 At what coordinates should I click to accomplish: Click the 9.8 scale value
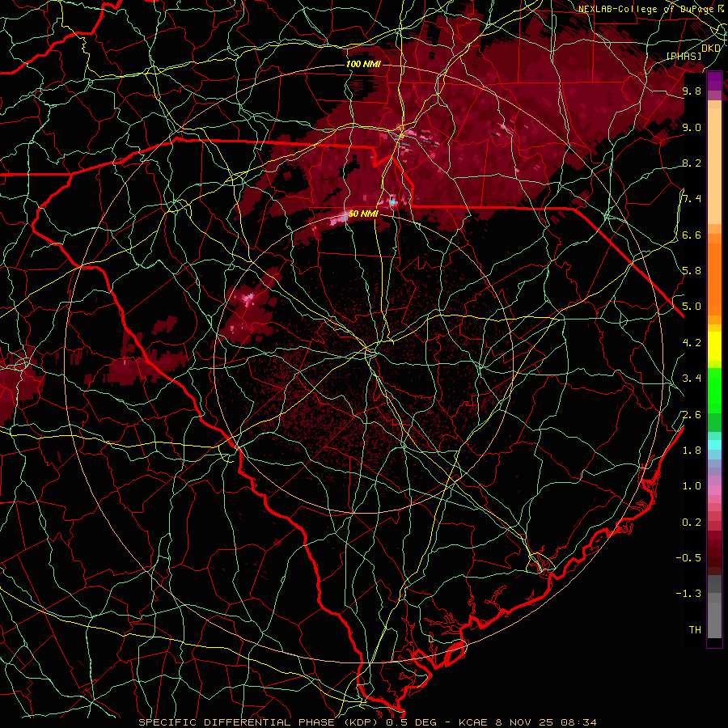(692, 91)
